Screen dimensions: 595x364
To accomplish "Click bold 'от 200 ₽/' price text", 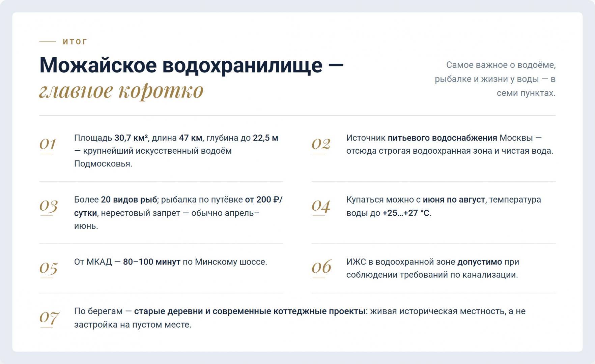I will tap(264, 200).
